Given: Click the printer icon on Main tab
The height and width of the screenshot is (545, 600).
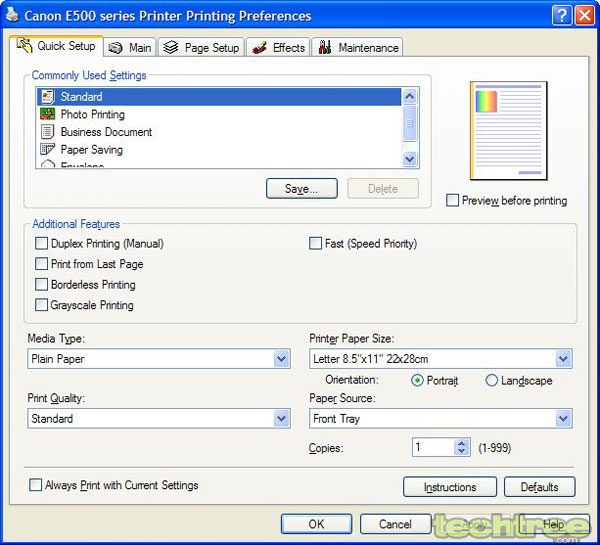Looking at the screenshot, I should [x=115, y=48].
